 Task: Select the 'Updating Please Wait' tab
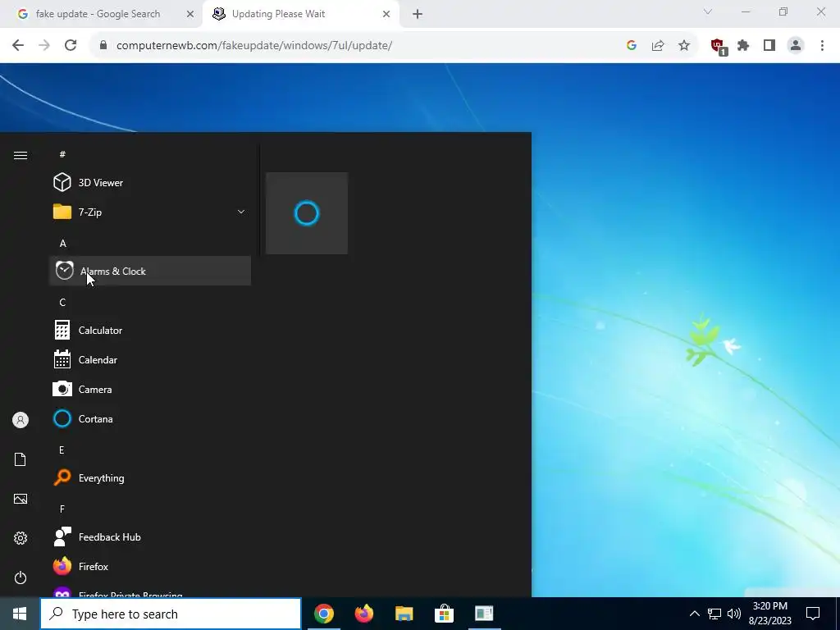[278, 14]
